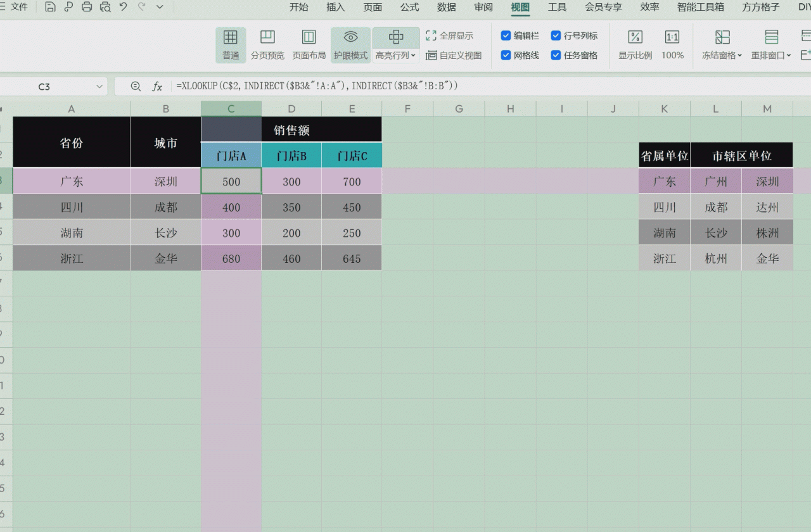Open the 方方格子 tab
811x532 pixels.
point(761,7)
